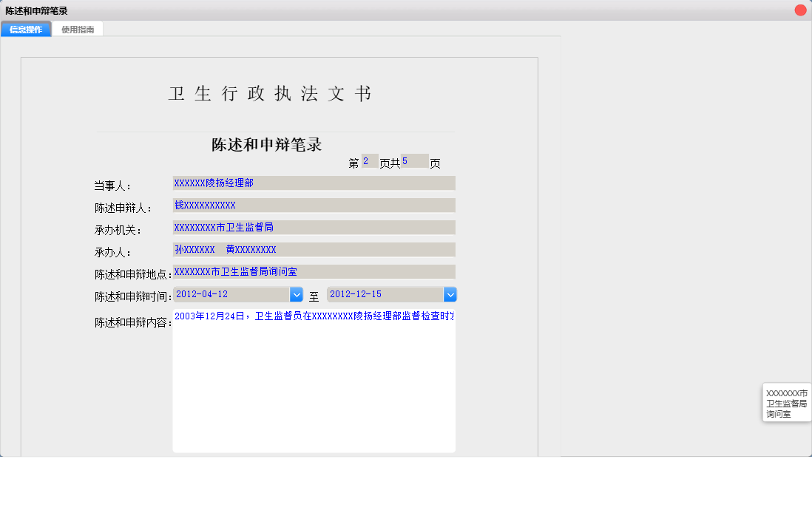Select the blue text XXXXXXX陵扬经理部
Viewport: 812px width, 530px height.
[x=214, y=183]
